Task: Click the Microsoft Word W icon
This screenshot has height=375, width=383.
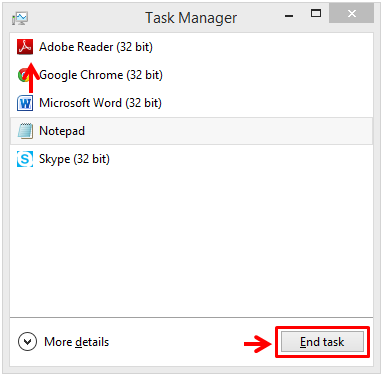Action: tap(25, 103)
